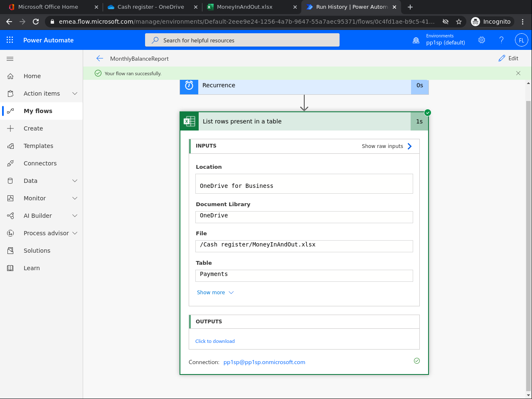532x399 pixels.
Task: Click the Solutions icon in sidebar
Action: pyautogui.click(x=10, y=251)
